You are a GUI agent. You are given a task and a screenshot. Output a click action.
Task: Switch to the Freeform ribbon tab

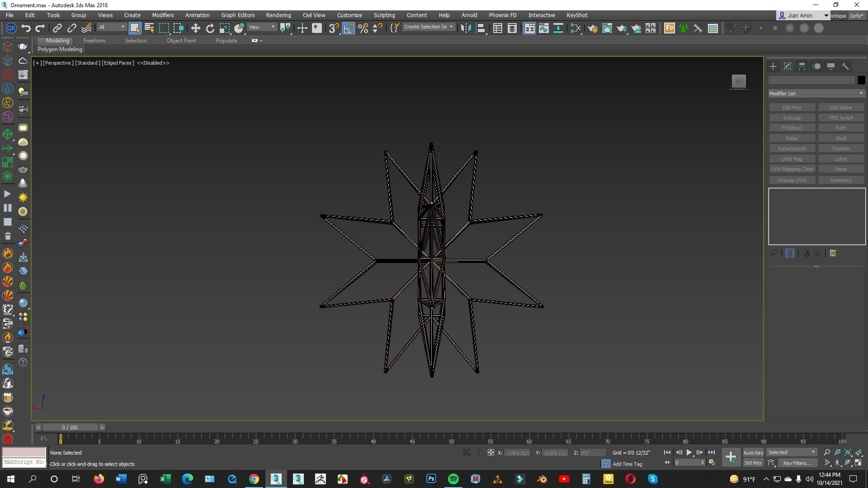94,41
